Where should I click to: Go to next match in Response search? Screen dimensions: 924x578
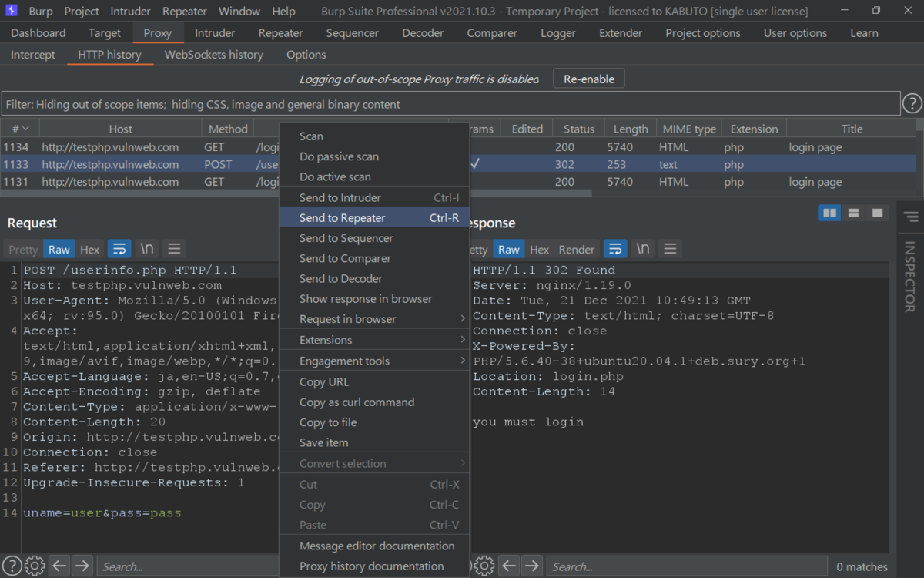532,566
